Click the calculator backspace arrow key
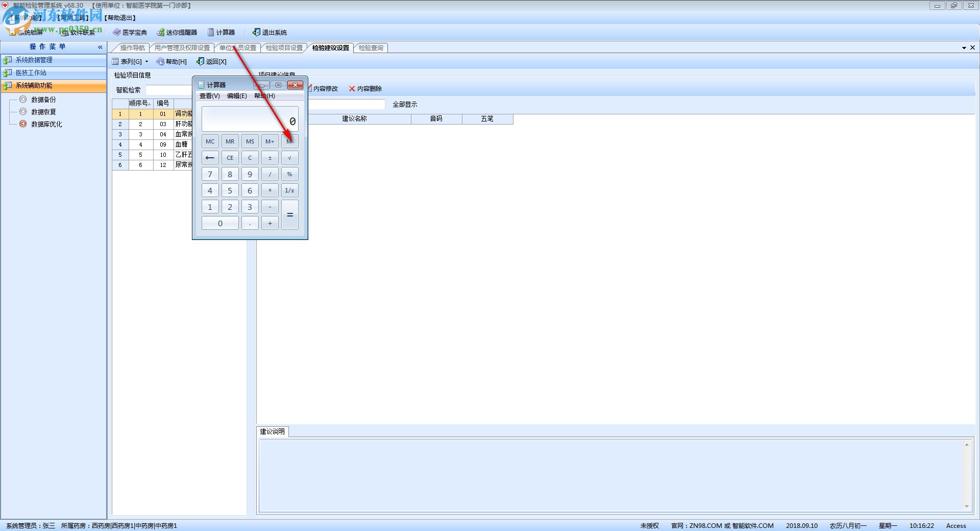This screenshot has width=980, height=531. (x=210, y=158)
